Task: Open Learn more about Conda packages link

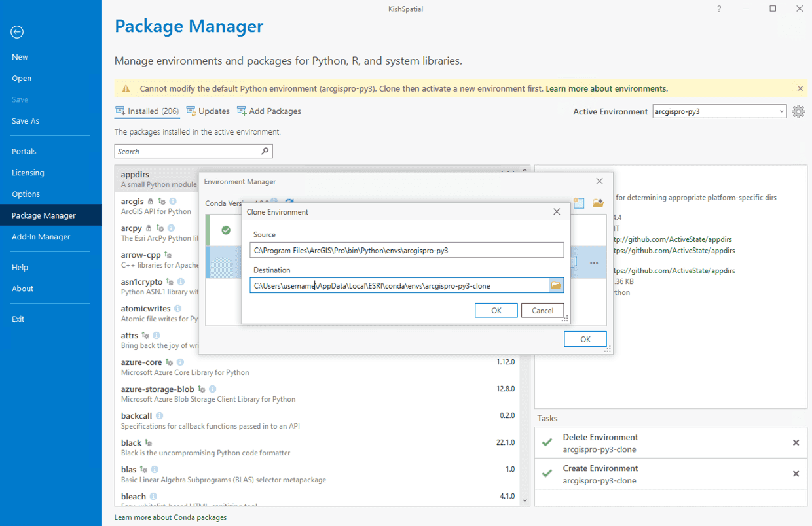Action: pyautogui.click(x=170, y=517)
